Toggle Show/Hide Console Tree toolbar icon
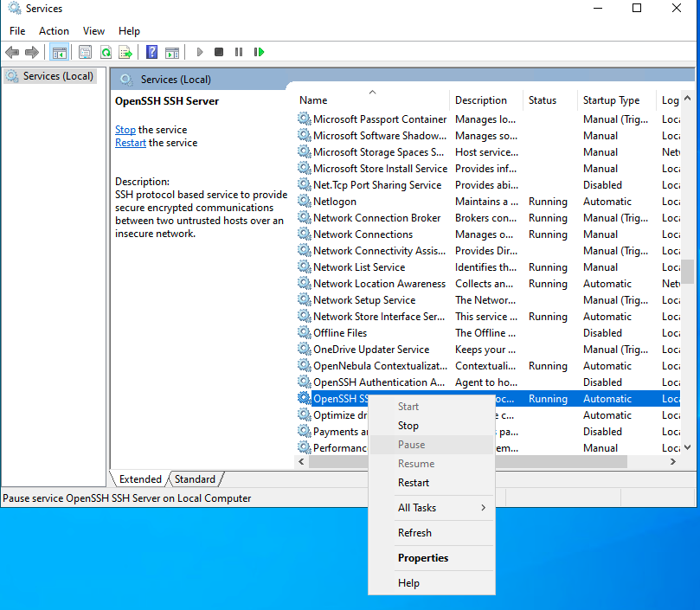This screenshot has height=610, width=700. [60, 52]
